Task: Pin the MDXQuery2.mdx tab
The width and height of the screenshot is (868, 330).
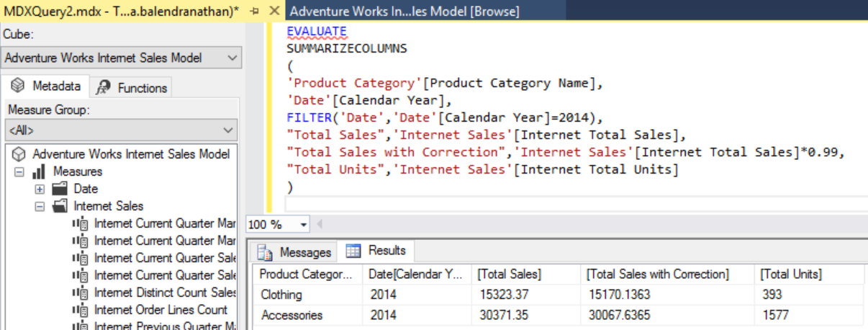Action: click(255, 11)
